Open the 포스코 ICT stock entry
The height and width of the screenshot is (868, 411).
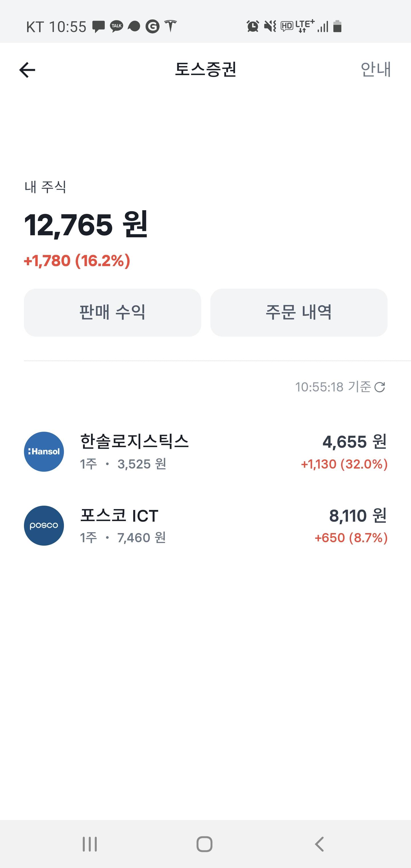(x=119, y=516)
